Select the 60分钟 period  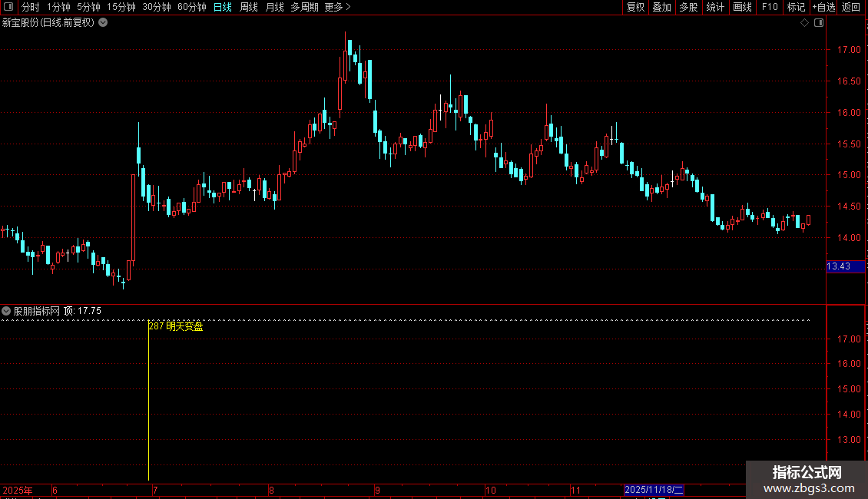[191, 7]
